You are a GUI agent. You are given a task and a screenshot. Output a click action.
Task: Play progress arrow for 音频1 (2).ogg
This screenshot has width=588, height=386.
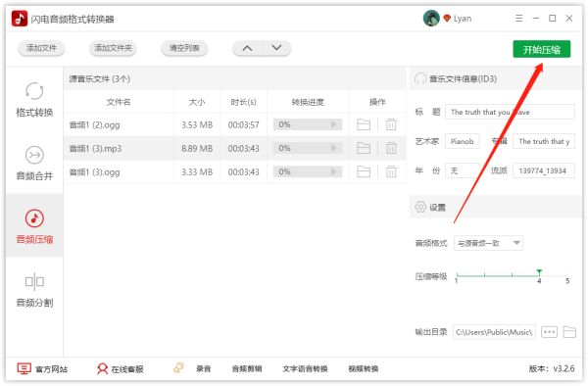(334, 124)
